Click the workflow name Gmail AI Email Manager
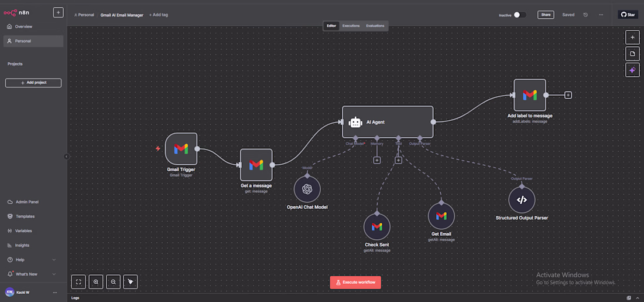The height and width of the screenshot is (302, 644). pyautogui.click(x=122, y=15)
